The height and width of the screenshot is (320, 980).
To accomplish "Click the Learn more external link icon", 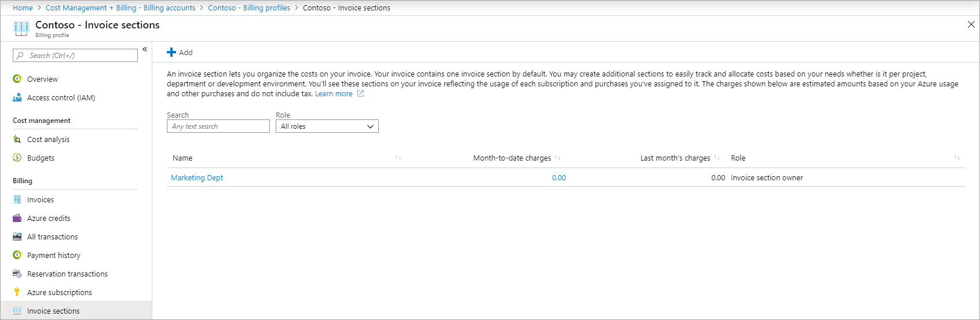I will pyautogui.click(x=360, y=94).
